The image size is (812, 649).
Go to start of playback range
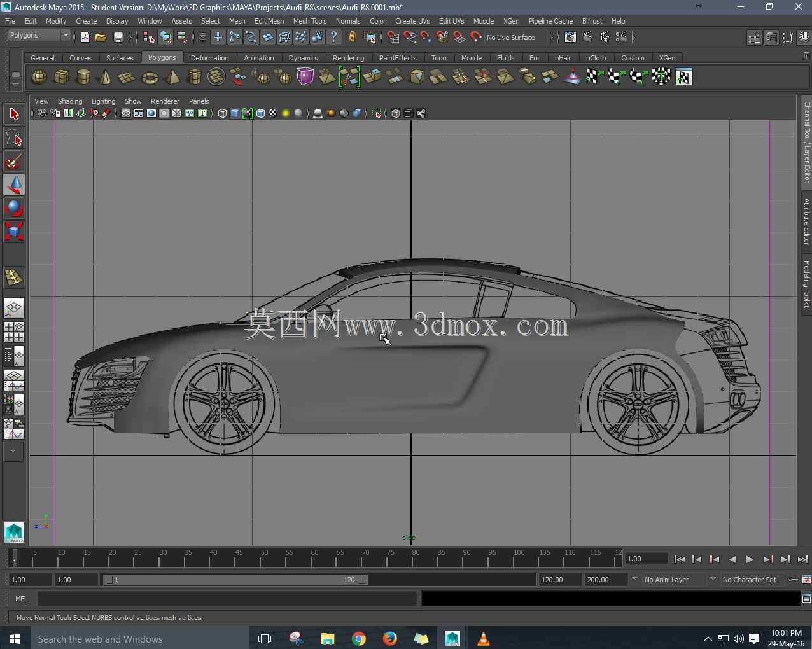(x=680, y=559)
